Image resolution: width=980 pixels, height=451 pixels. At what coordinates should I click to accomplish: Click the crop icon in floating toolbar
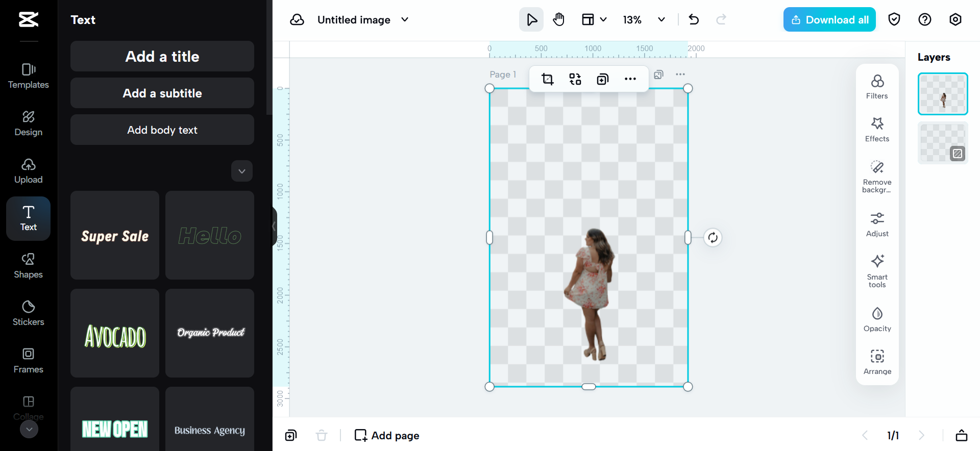coord(547,79)
